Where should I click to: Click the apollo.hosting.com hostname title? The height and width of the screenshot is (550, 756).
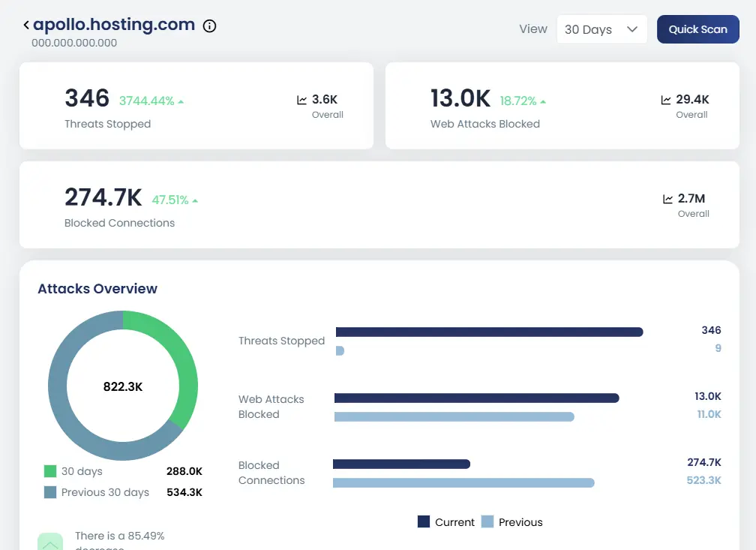[114, 24]
